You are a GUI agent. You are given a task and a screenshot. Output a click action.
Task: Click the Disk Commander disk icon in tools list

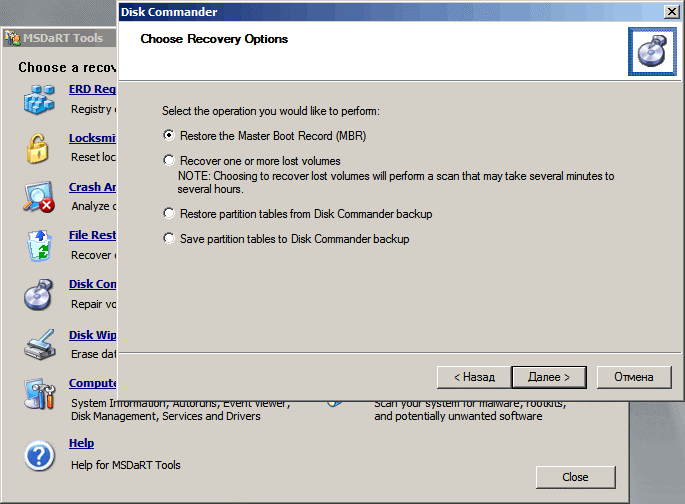click(x=38, y=295)
